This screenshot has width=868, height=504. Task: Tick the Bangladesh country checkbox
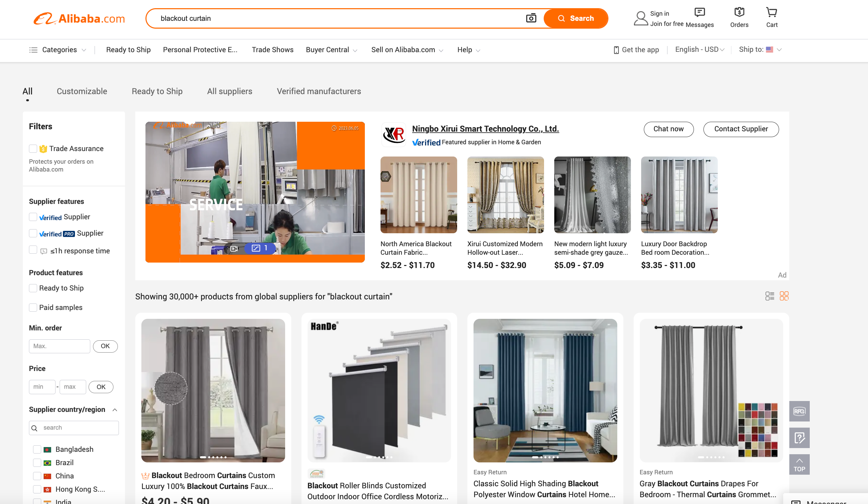coord(37,449)
